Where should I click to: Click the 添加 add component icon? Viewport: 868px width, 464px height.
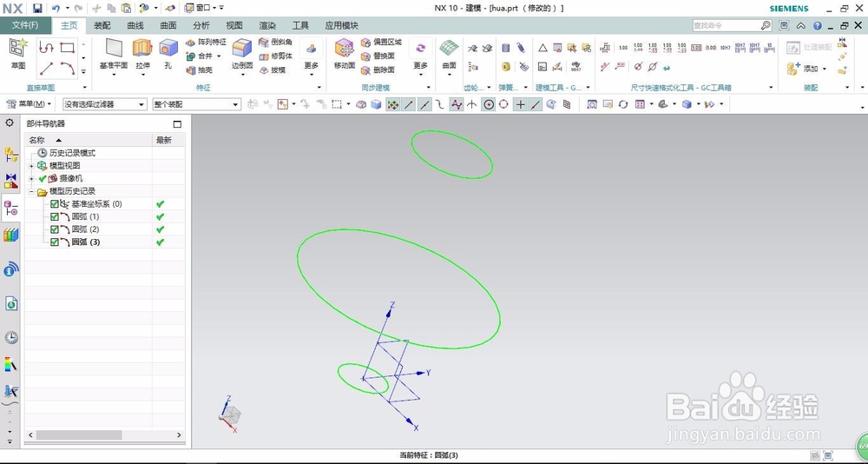pos(793,69)
